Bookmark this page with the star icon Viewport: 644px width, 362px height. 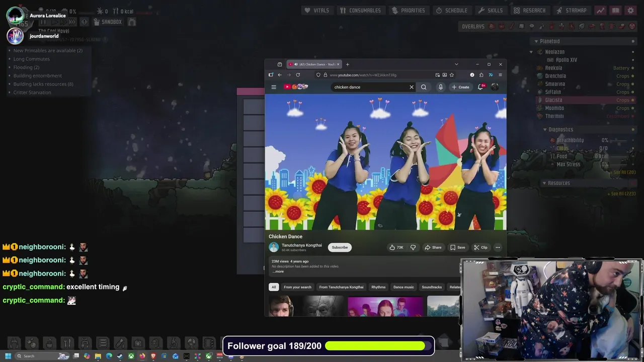(452, 75)
